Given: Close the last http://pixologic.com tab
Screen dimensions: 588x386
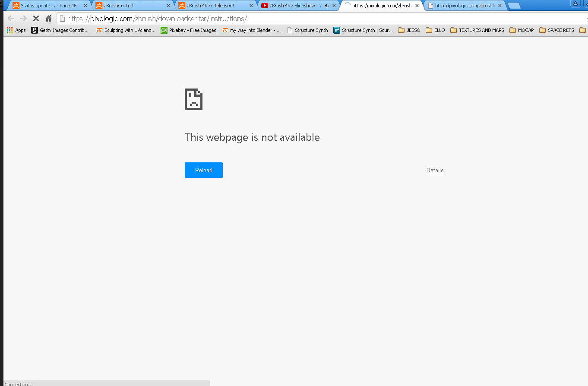Looking at the screenshot, I should 500,6.
